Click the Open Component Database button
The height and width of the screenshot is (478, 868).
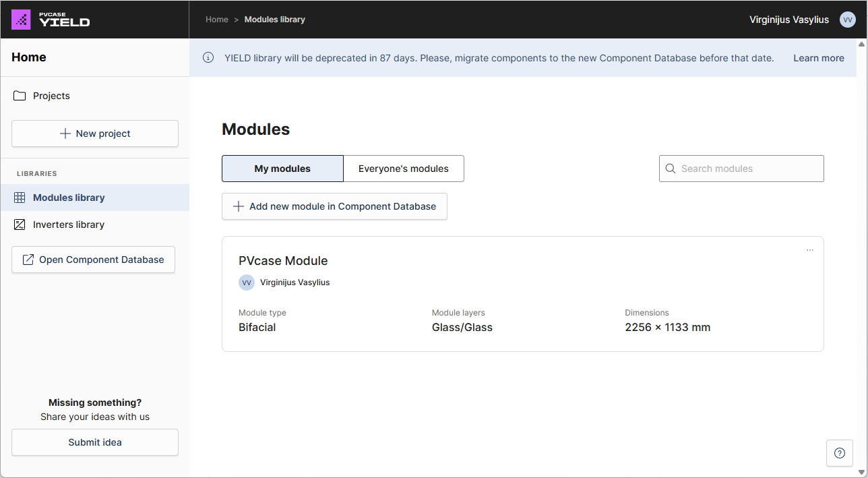click(93, 260)
